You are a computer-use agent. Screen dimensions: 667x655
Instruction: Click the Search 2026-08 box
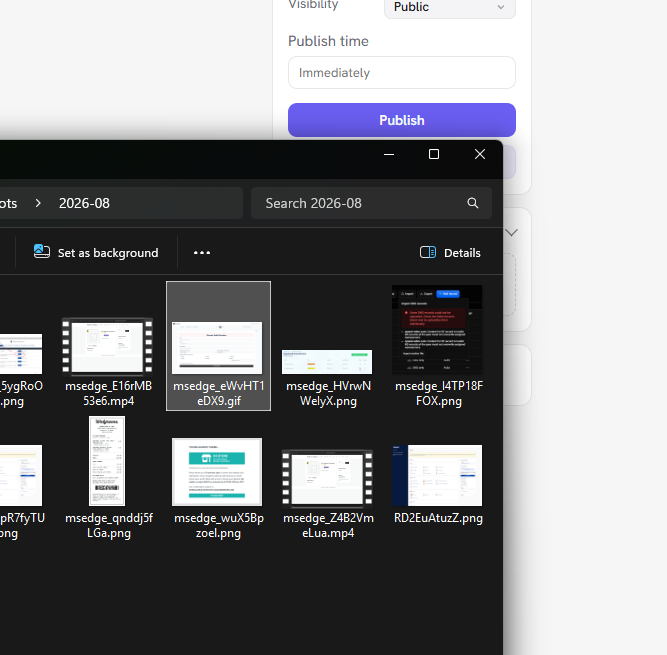(x=371, y=203)
